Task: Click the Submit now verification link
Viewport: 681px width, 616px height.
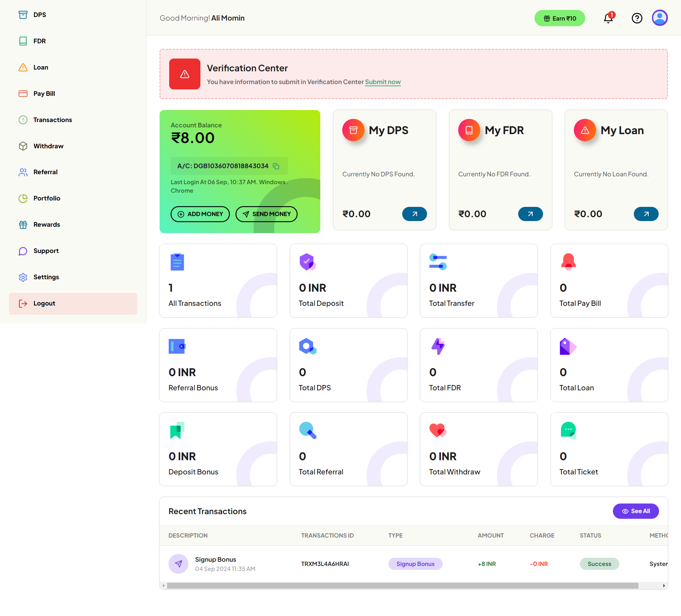Action: click(x=383, y=82)
